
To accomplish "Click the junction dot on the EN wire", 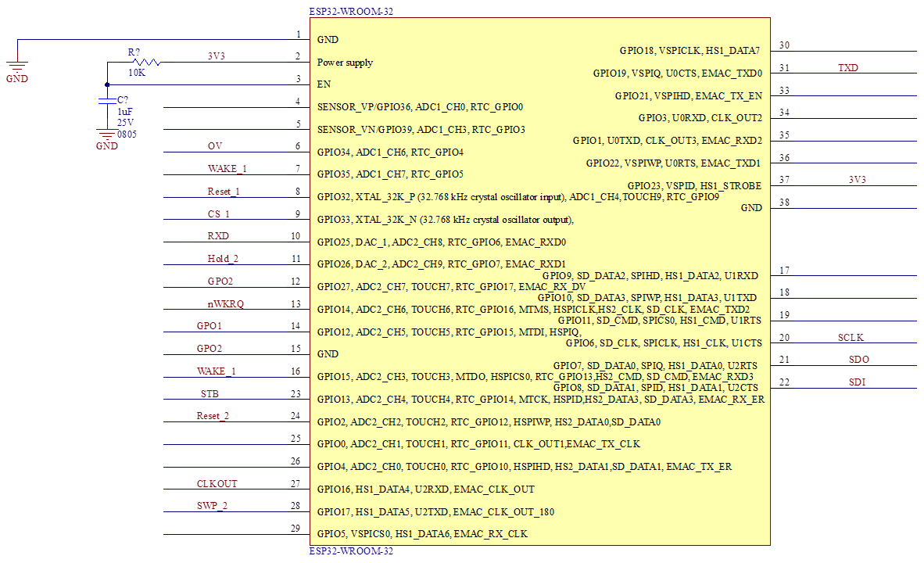I will coord(107,85).
